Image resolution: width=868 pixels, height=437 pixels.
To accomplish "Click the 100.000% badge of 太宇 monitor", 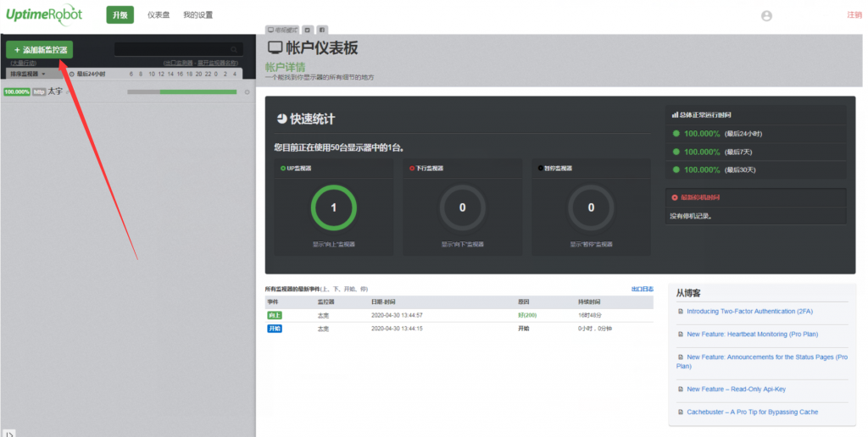I will 17,91.
